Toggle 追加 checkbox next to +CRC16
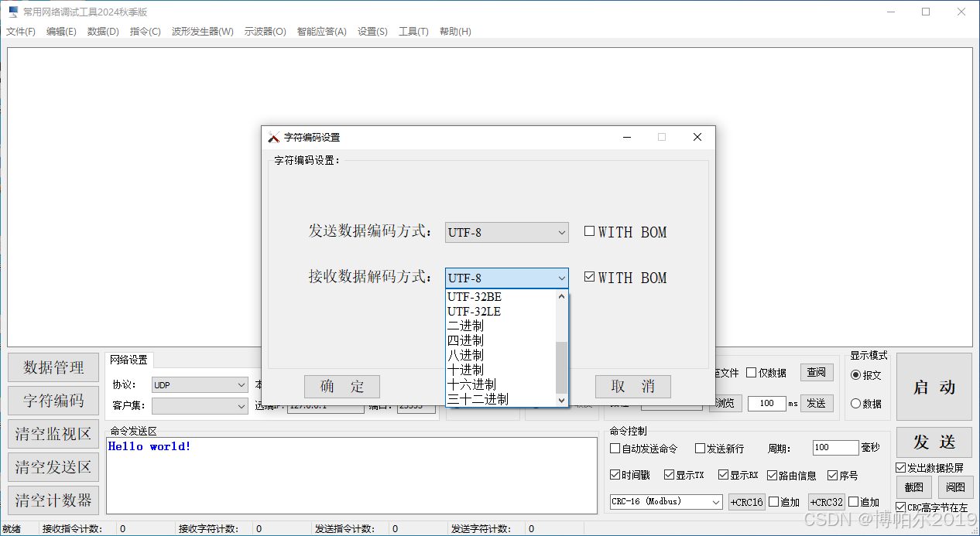Image resolution: width=980 pixels, height=536 pixels. 773,502
